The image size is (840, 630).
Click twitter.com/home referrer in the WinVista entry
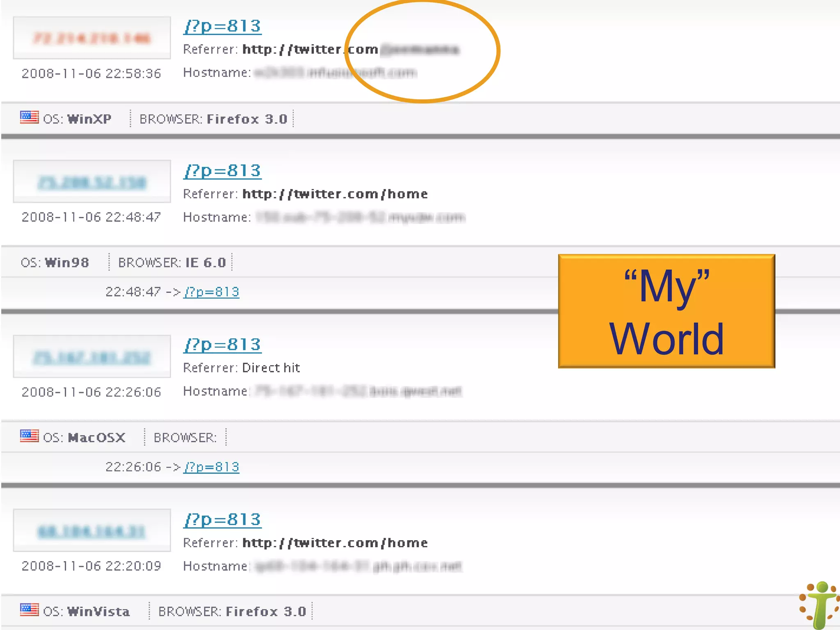pos(335,543)
